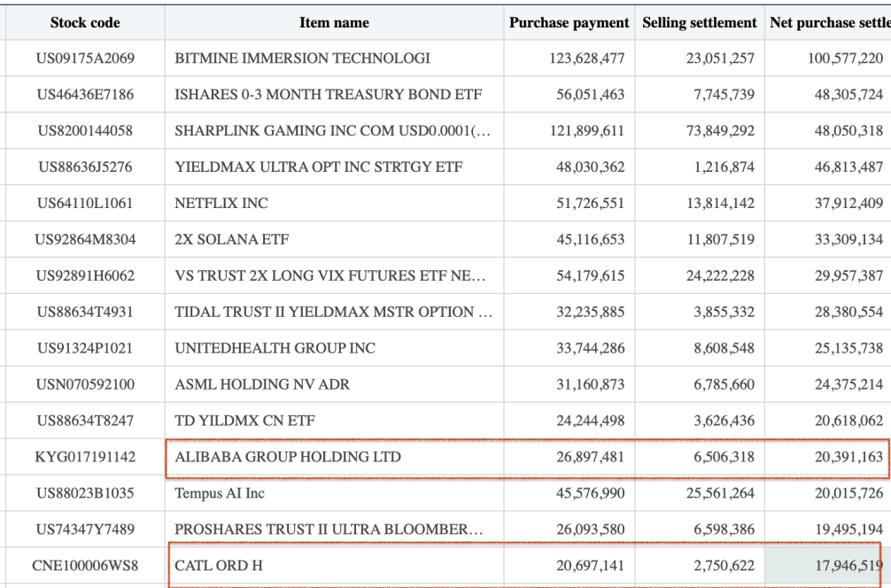
Task: Select the ALIBABA GROUP HOLDING LTD cell
Action: [x=288, y=457]
